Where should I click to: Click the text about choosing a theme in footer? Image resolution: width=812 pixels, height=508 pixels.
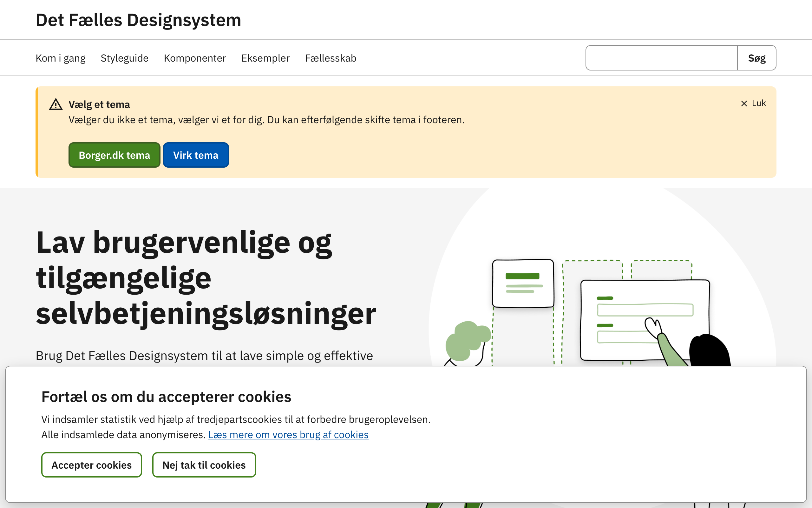pos(266,120)
